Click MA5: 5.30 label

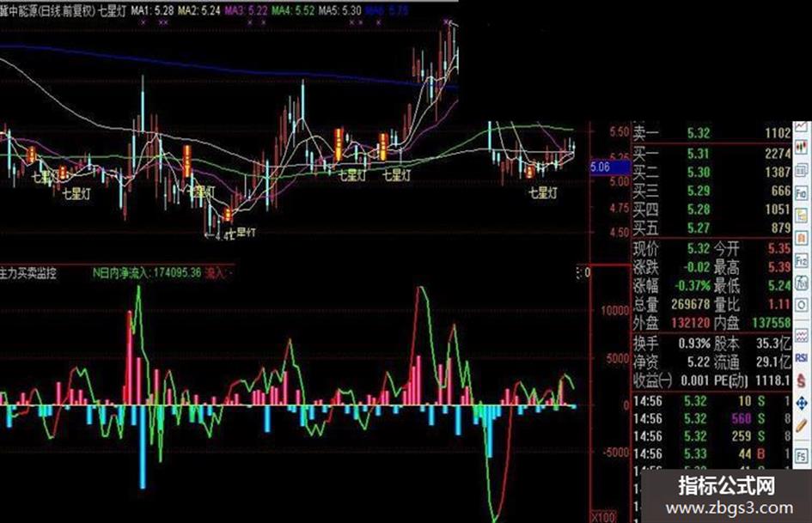click(x=339, y=10)
